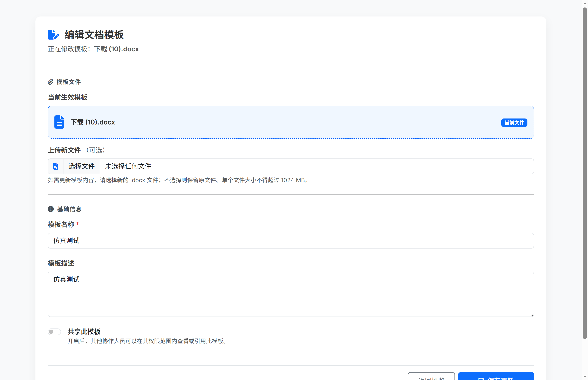Click the blue 保存更新 button
This screenshot has width=588, height=380.
[x=496, y=377]
